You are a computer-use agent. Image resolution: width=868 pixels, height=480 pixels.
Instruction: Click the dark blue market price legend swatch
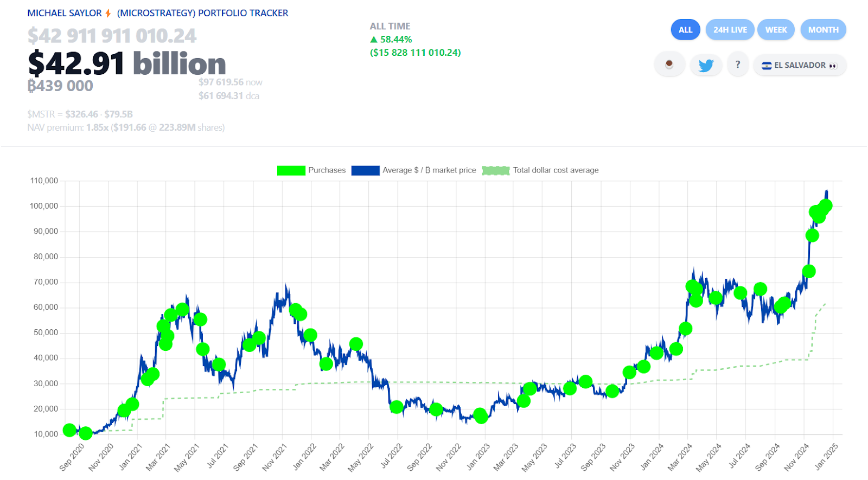tap(365, 170)
